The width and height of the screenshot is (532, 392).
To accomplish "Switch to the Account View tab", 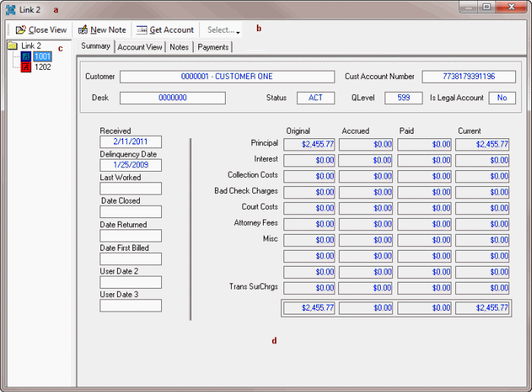I will [140, 47].
